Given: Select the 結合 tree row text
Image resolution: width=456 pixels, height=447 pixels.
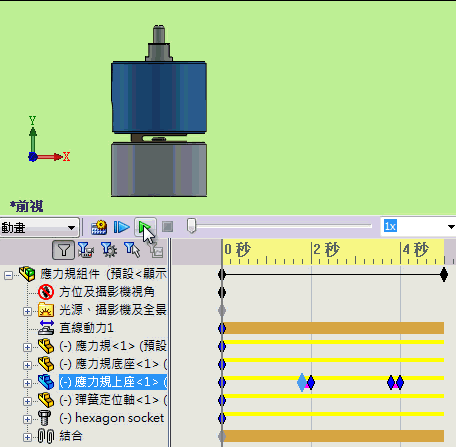Looking at the screenshot, I should tap(71, 436).
